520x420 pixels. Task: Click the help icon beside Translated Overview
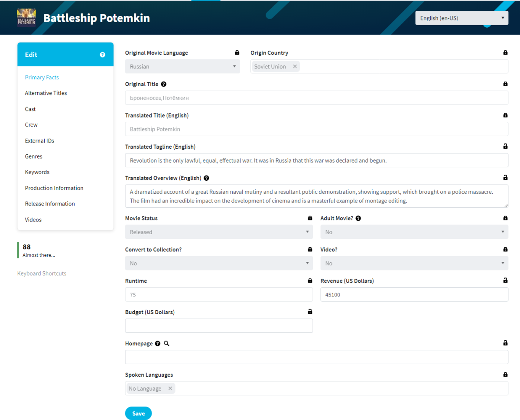(x=206, y=178)
